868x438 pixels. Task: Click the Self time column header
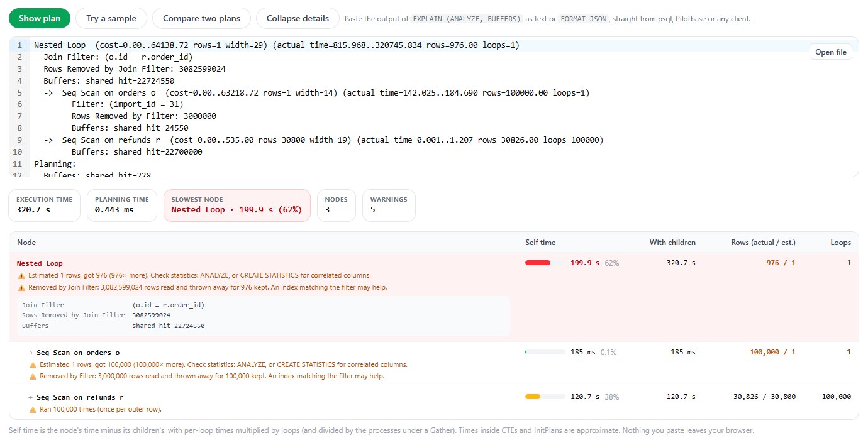tap(540, 242)
